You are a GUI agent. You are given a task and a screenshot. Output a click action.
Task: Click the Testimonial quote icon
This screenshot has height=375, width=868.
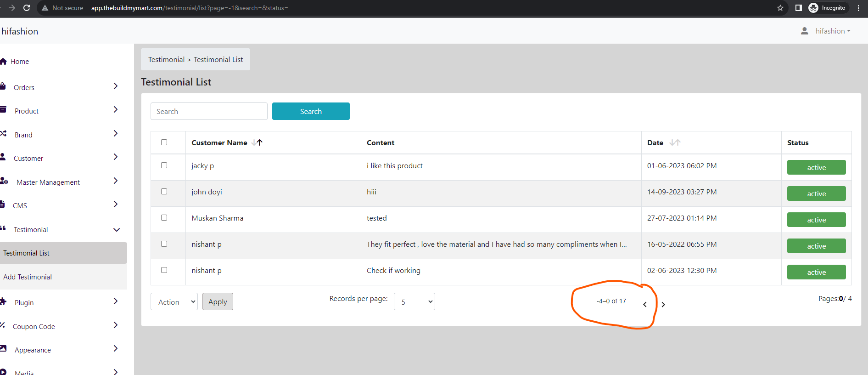click(x=3, y=228)
